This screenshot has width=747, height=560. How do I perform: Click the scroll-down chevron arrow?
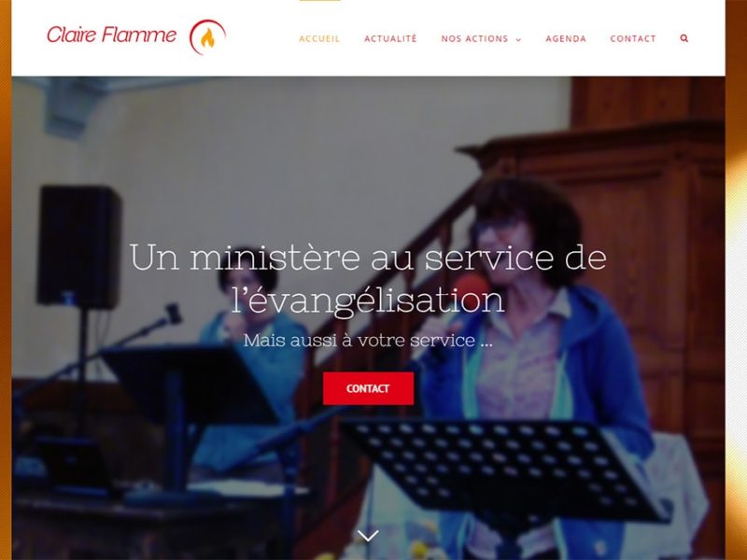click(368, 535)
